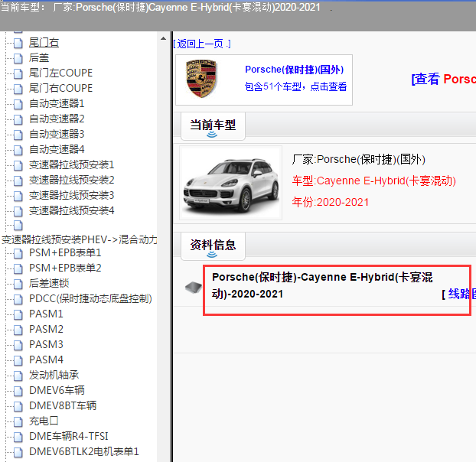The width and height of the screenshot is (476, 462).
Task: Open 充电口 entry
Action: tap(44, 421)
